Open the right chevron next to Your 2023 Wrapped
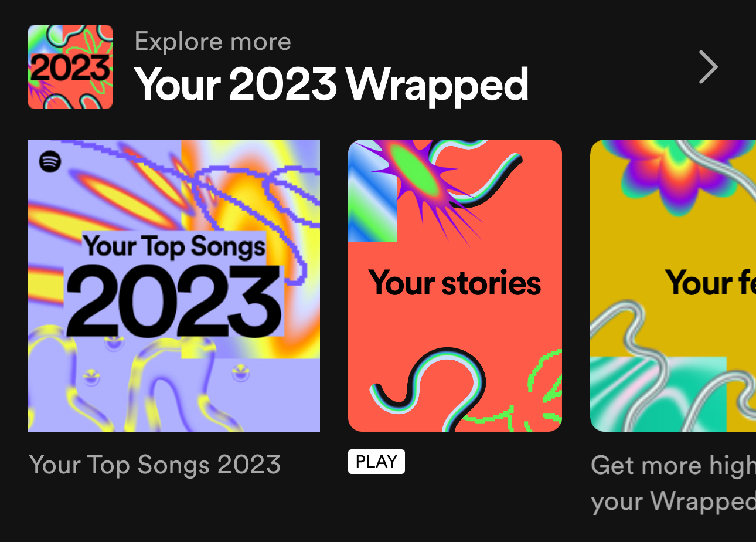This screenshot has height=542, width=756. (x=708, y=67)
